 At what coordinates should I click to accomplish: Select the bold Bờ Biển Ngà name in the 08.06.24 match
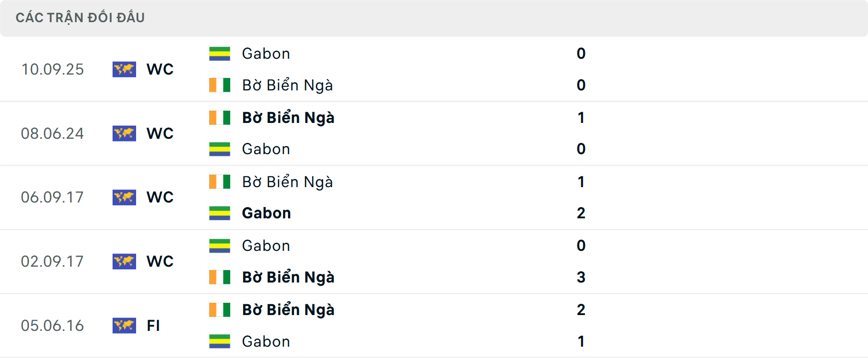pos(288,118)
